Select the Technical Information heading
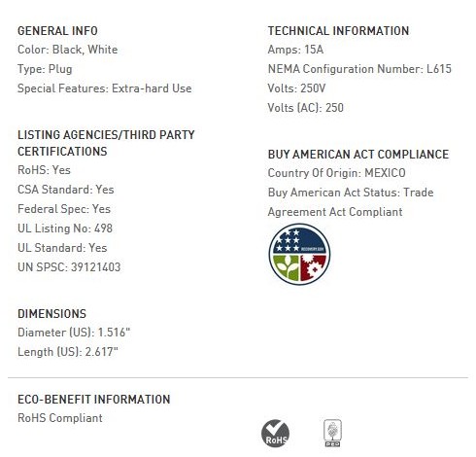Screen dimensions: 476x457 click(x=338, y=31)
